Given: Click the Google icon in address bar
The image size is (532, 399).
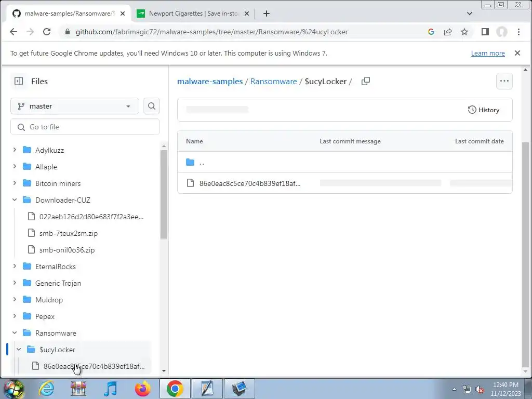Looking at the screenshot, I should 431,32.
